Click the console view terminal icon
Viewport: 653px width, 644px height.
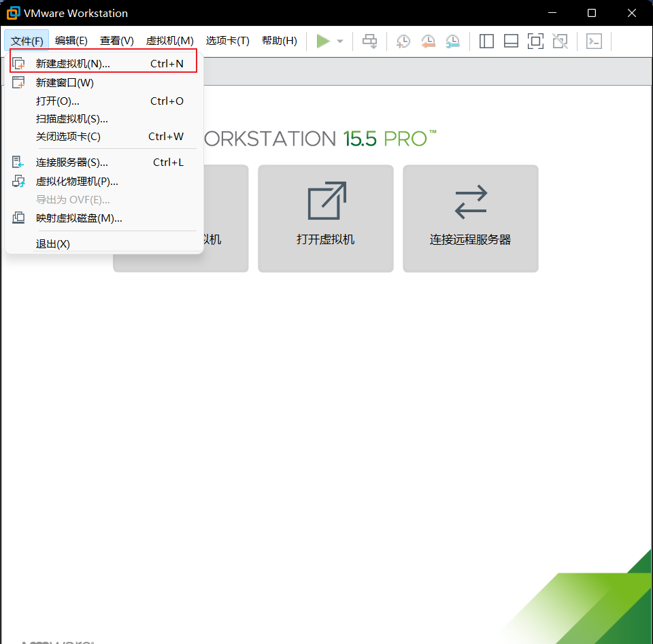(x=594, y=41)
